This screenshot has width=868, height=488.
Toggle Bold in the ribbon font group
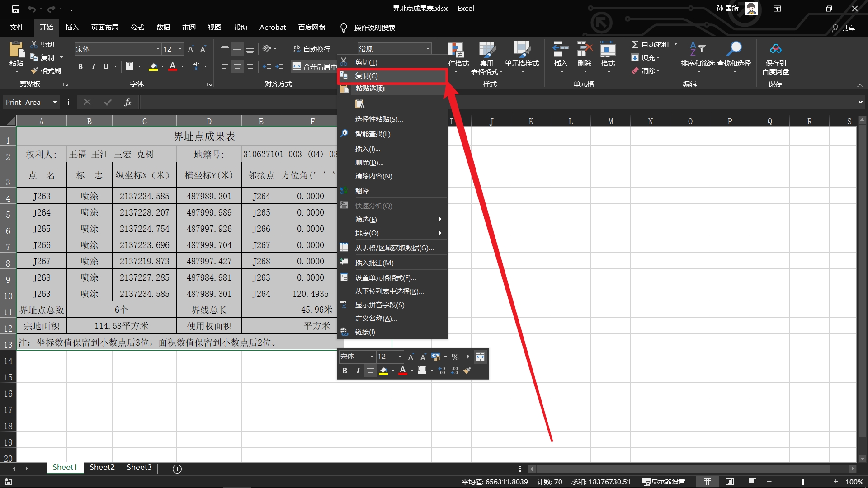click(x=80, y=66)
